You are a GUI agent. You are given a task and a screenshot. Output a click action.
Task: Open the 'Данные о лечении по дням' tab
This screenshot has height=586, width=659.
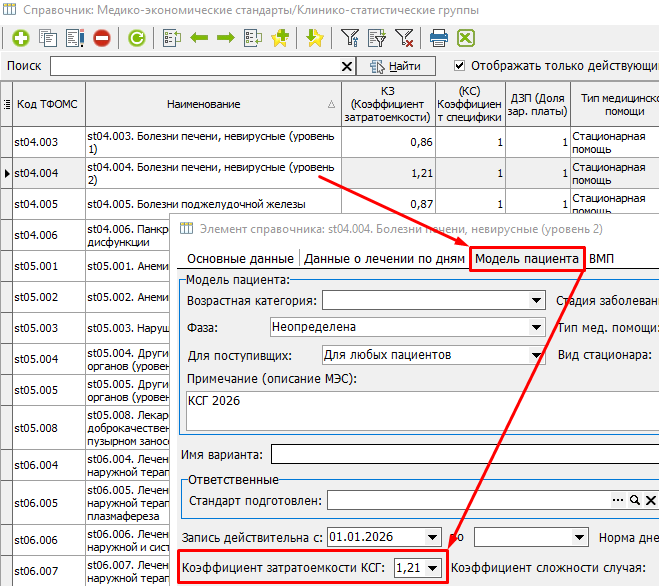pos(384,259)
